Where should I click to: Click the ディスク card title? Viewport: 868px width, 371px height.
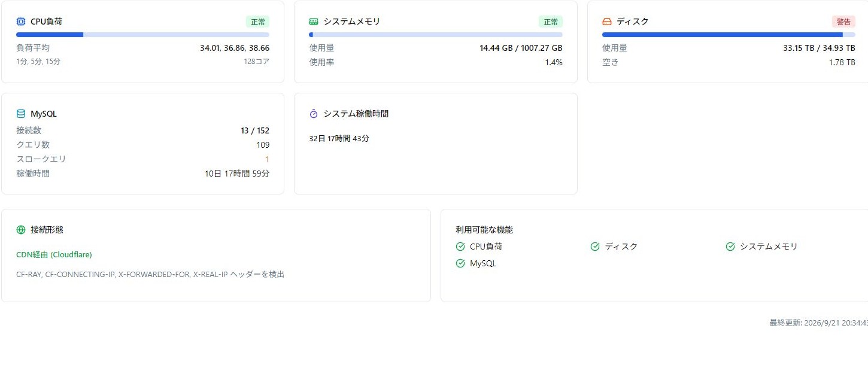pyautogui.click(x=633, y=22)
